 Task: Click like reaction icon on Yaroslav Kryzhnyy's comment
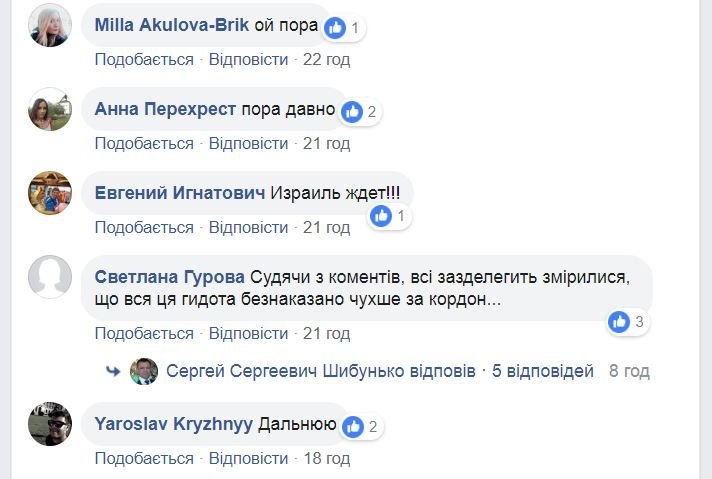click(x=352, y=427)
